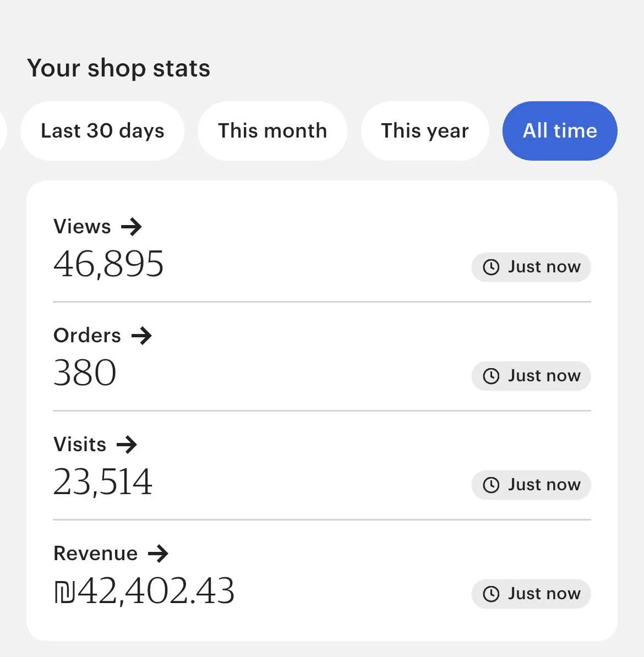The width and height of the screenshot is (644, 657).
Task: Open the Revenue stat details
Action: point(96,554)
